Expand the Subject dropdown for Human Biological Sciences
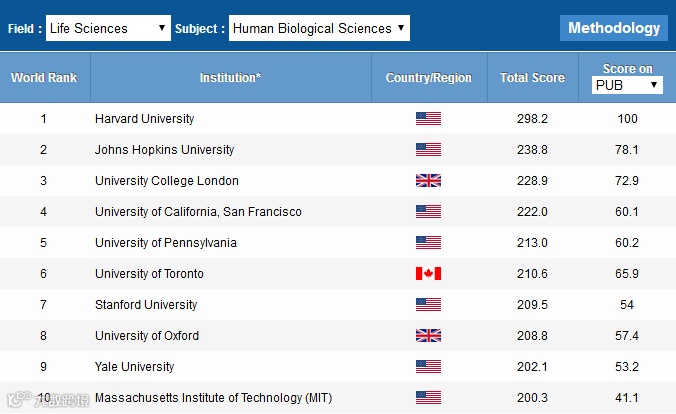The height and width of the screenshot is (414, 676). tap(318, 28)
